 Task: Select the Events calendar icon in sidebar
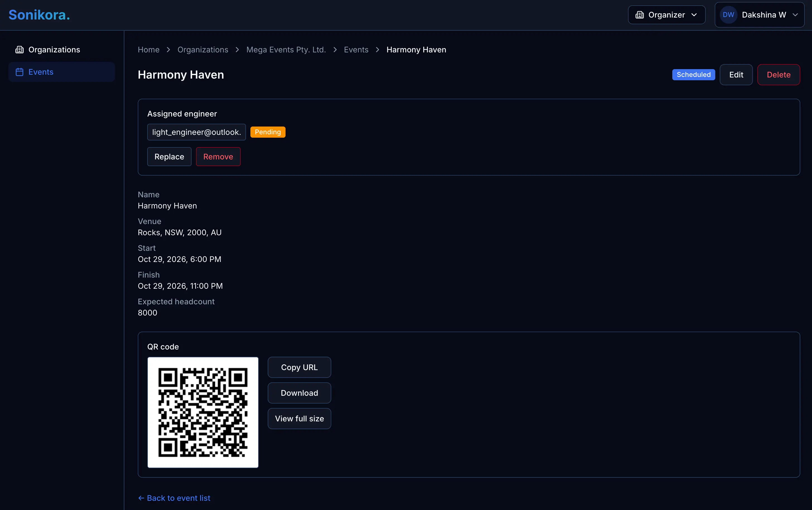(x=19, y=72)
